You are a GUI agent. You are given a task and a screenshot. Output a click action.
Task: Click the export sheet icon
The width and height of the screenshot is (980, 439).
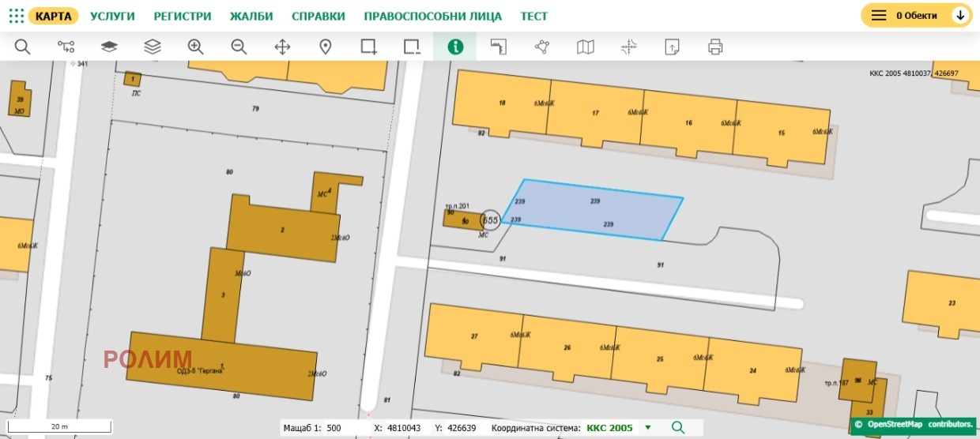click(x=672, y=47)
